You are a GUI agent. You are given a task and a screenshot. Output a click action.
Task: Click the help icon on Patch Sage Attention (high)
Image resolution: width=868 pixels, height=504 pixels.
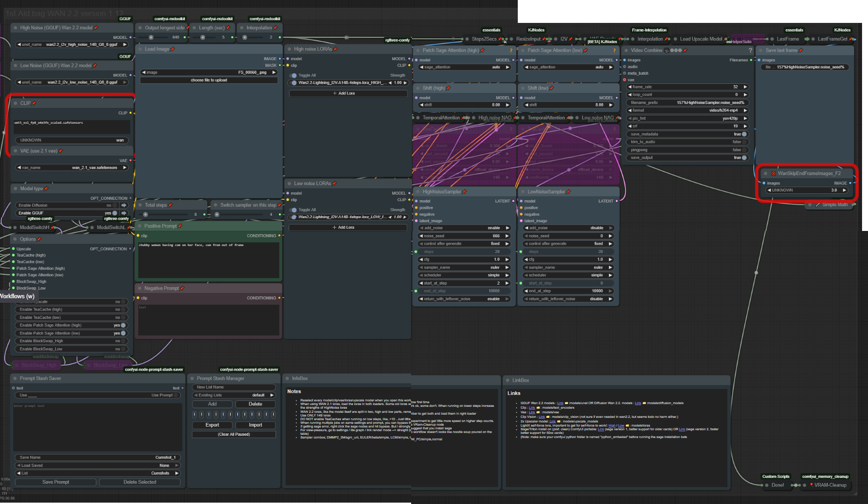(x=511, y=50)
